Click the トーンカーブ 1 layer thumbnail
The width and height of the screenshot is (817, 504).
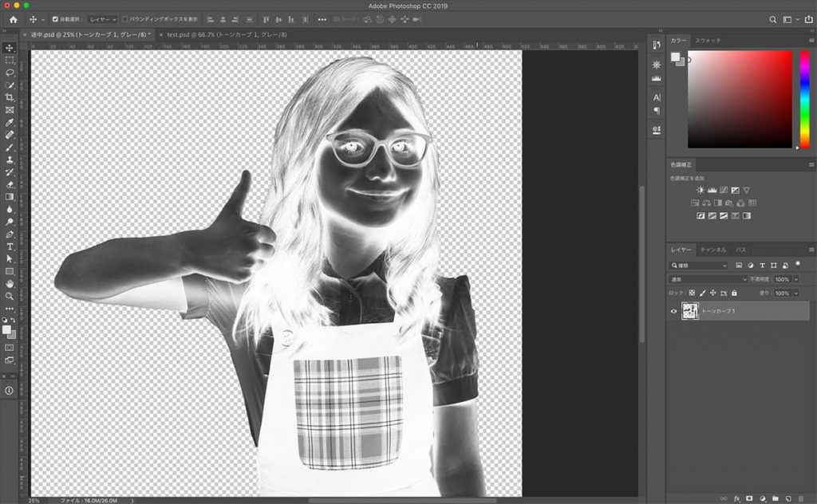click(690, 311)
